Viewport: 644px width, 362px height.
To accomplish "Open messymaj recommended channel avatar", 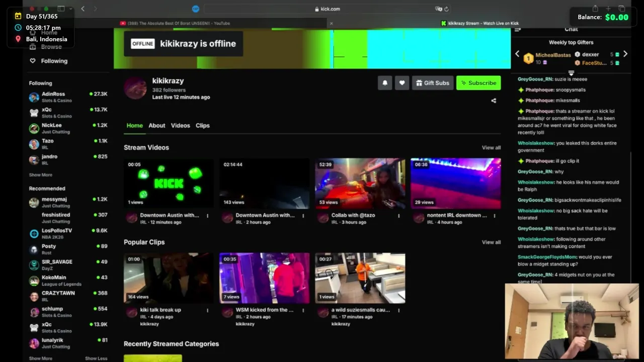I will coord(34,202).
